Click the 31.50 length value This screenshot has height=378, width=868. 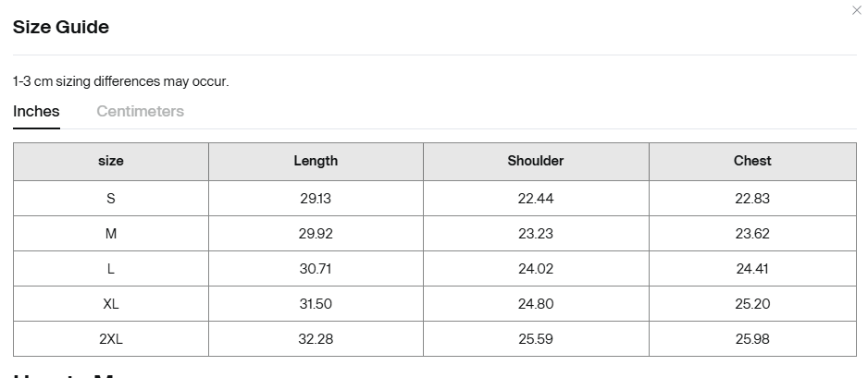tap(316, 304)
